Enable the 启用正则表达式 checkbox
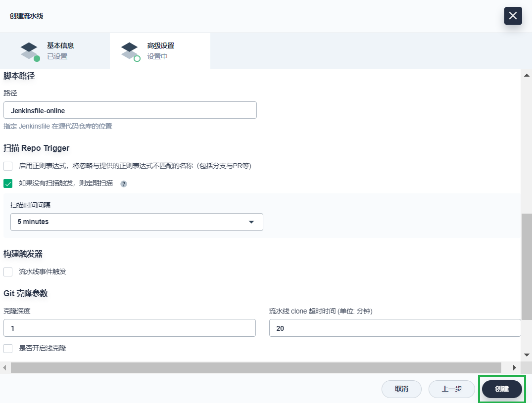Screen dimensions: 532x403 click(x=8, y=166)
